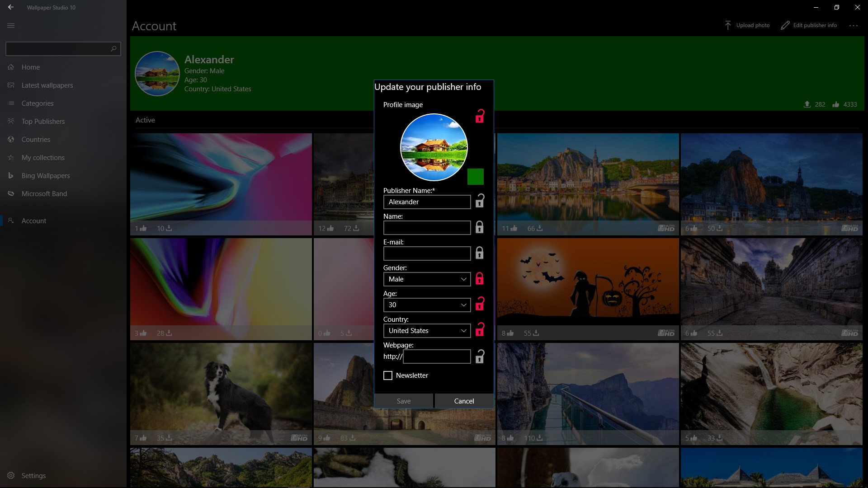Browse wallpaper Categories in the sidebar
Viewport: 868px width, 488px height.
point(38,103)
